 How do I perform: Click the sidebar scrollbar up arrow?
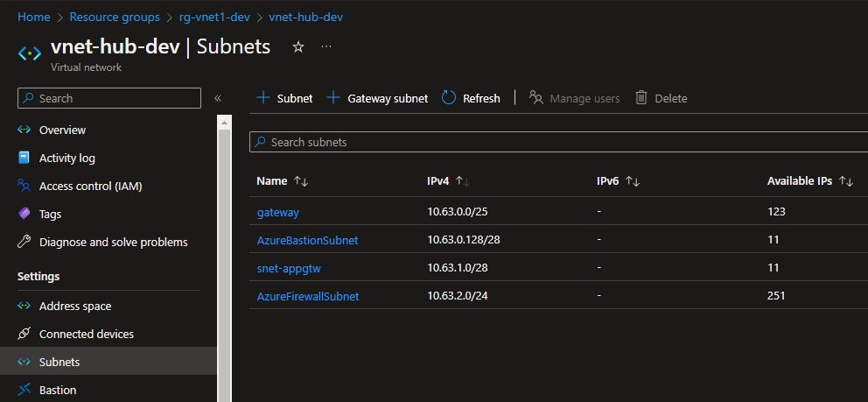coord(224,123)
